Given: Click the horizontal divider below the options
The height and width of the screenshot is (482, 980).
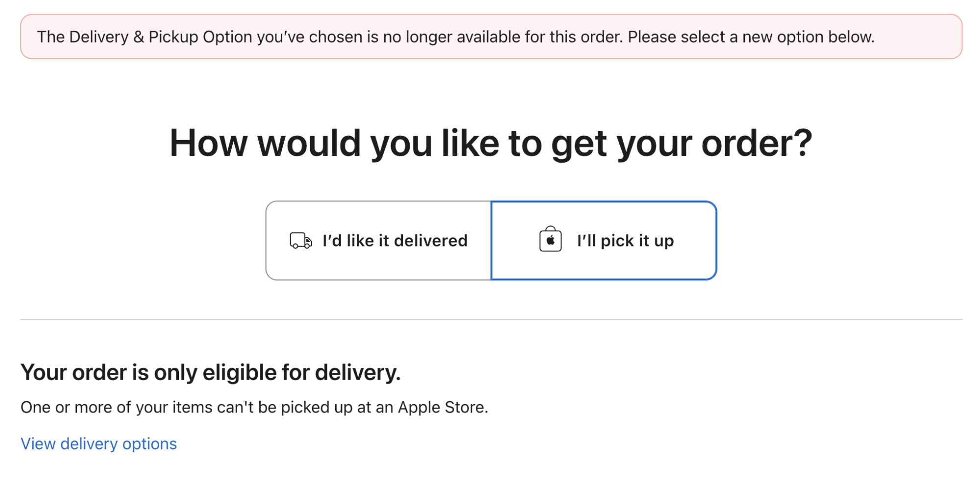Looking at the screenshot, I should (x=491, y=319).
